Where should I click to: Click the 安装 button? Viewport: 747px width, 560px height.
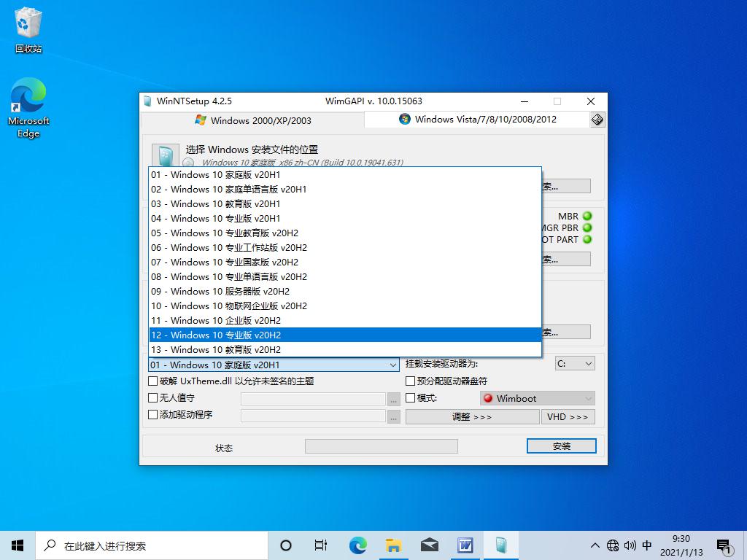(x=561, y=446)
